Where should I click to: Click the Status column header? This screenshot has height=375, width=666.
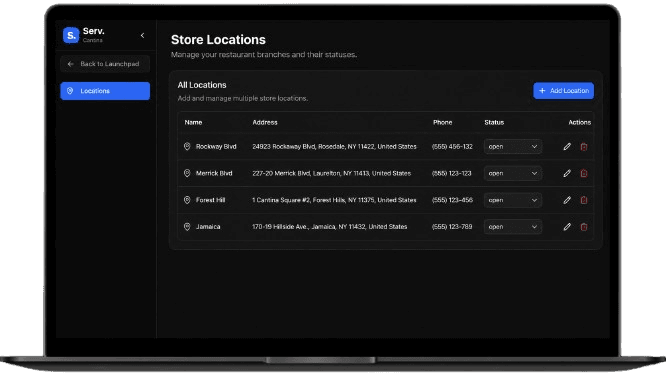tap(494, 122)
